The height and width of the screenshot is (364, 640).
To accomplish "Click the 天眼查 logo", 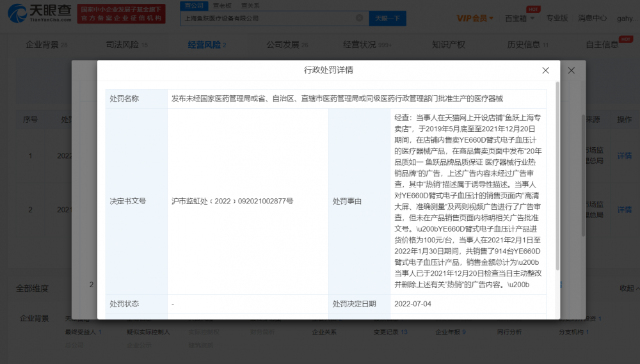I will (x=40, y=13).
